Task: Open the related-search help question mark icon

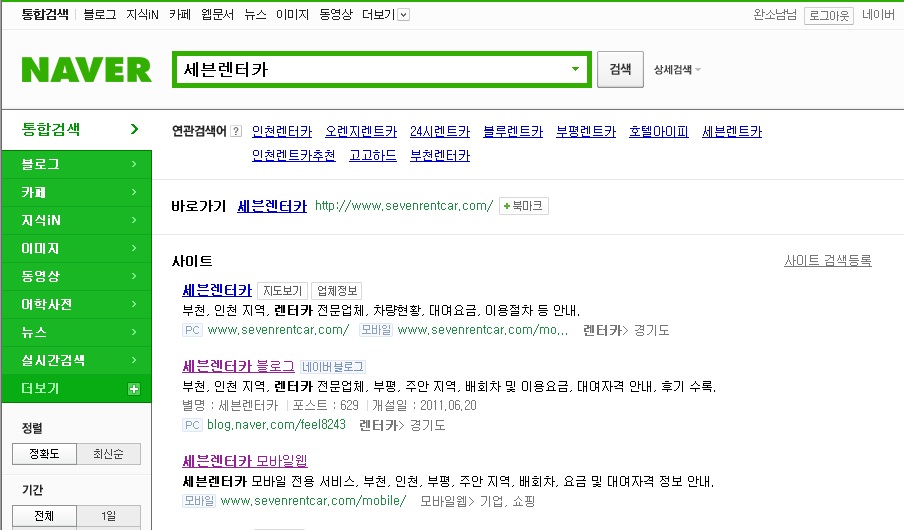Action: [x=236, y=131]
